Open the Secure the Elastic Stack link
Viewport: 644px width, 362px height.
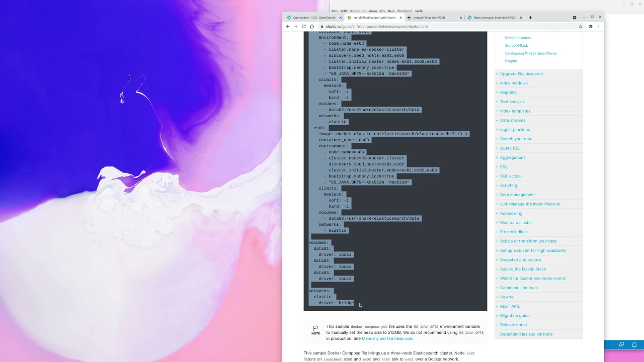(x=523, y=269)
